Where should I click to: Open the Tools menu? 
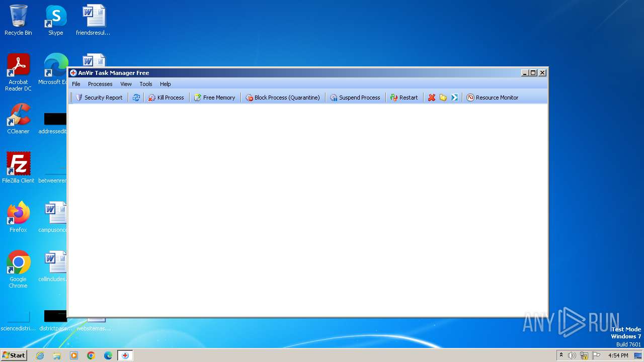[146, 84]
